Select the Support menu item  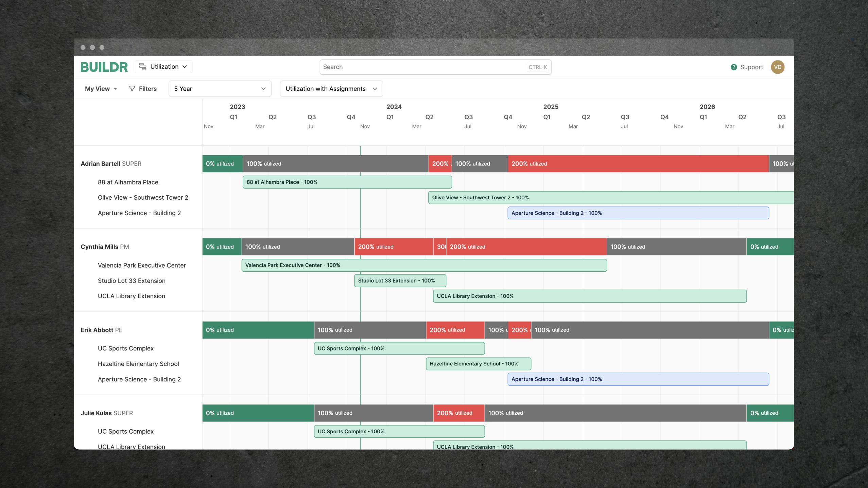click(752, 67)
